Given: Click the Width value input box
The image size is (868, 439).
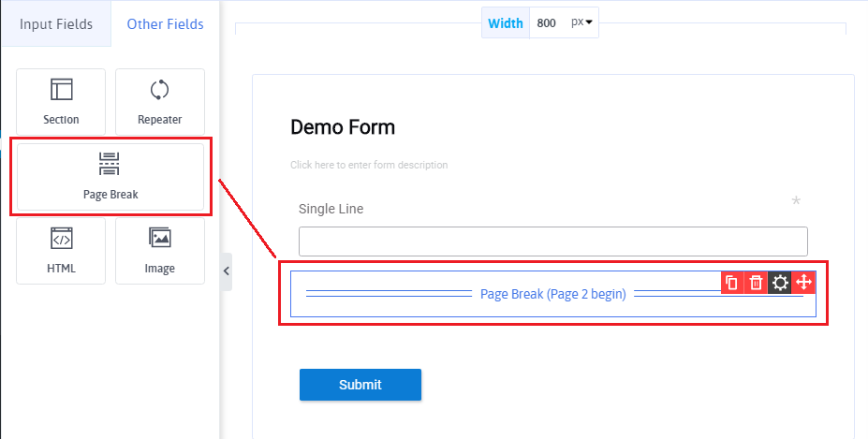Looking at the screenshot, I should (547, 23).
